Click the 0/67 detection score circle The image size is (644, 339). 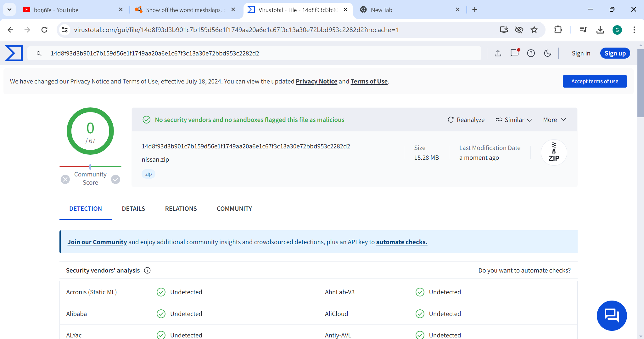(90, 131)
